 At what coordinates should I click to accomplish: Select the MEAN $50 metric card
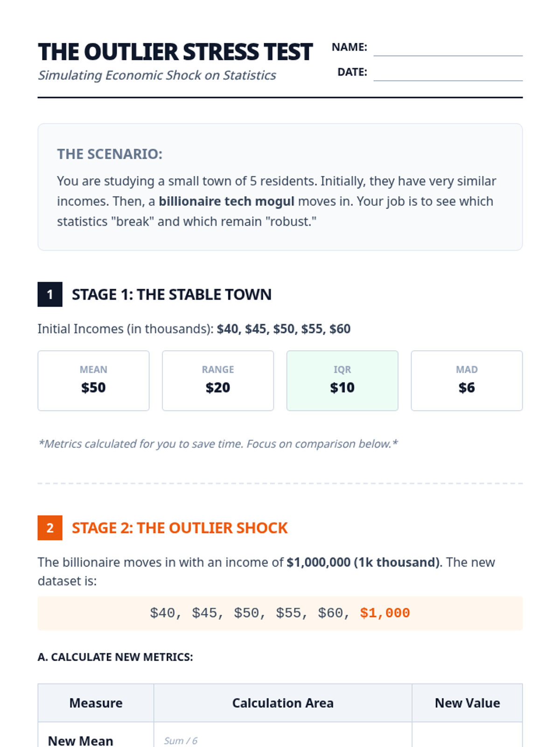(x=93, y=381)
